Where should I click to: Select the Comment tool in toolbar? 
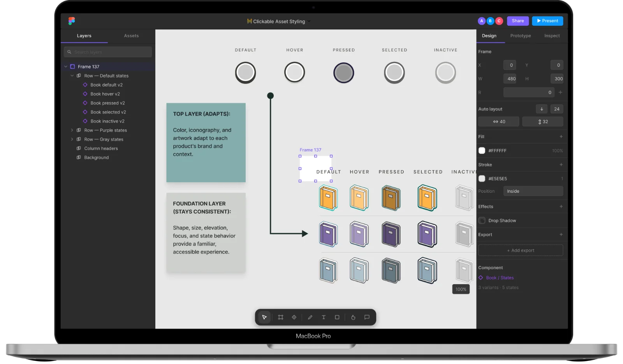pos(367,317)
